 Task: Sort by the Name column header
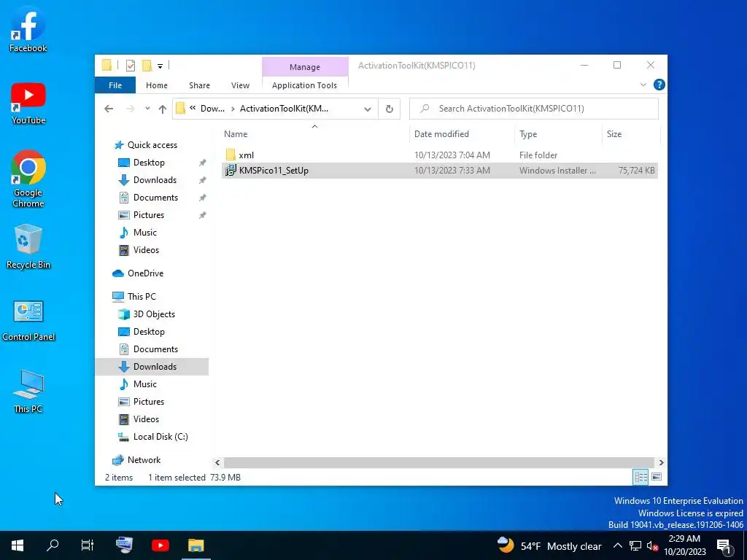[x=314, y=134]
